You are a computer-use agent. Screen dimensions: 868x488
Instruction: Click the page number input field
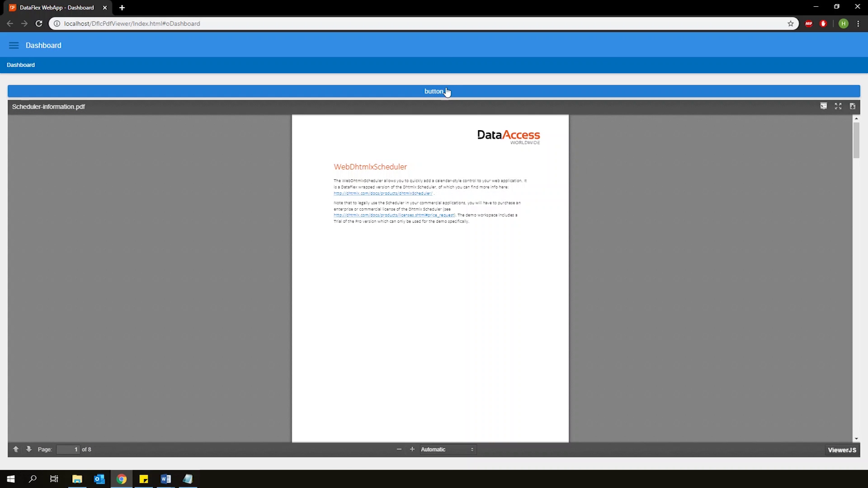[68, 450]
